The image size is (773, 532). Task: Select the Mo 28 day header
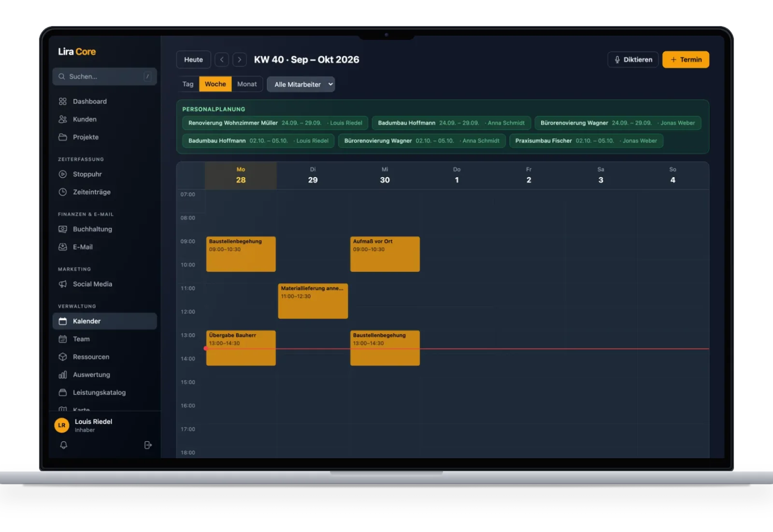pos(241,175)
